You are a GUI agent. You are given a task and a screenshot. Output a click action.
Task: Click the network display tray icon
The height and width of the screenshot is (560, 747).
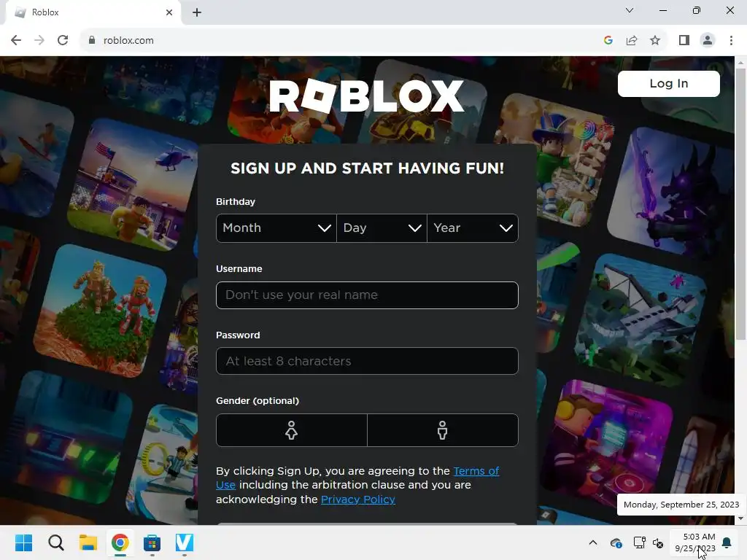(x=639, y=542)
